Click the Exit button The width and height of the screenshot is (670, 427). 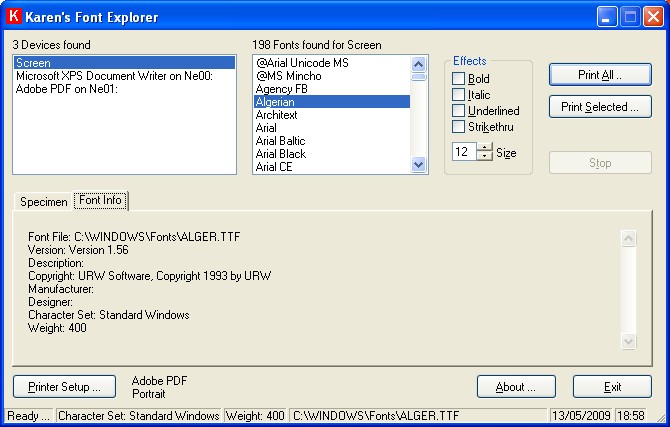click(x=612, y=387)
